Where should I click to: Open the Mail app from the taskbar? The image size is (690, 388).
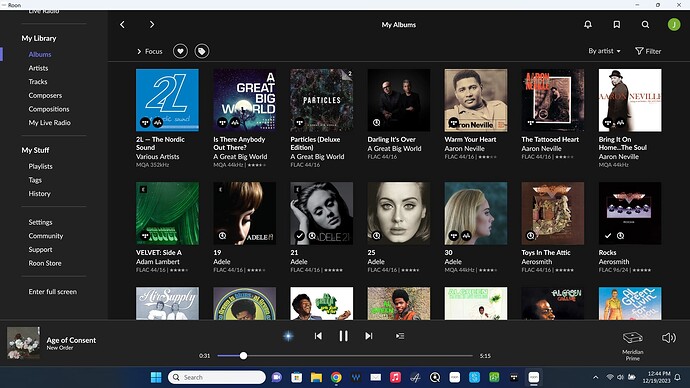[x=375, y=377]
